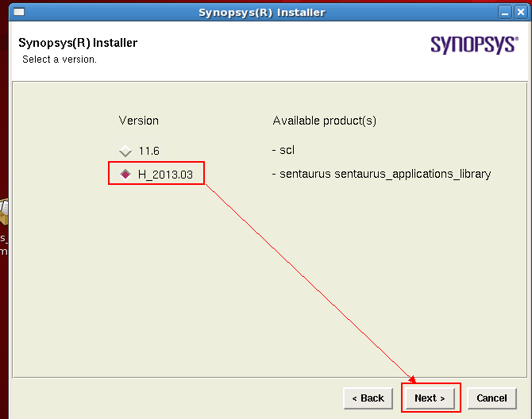Click the 'Available product(s)' heading
This screenshot has width=532, height=419.
click(x=324, y=121)
